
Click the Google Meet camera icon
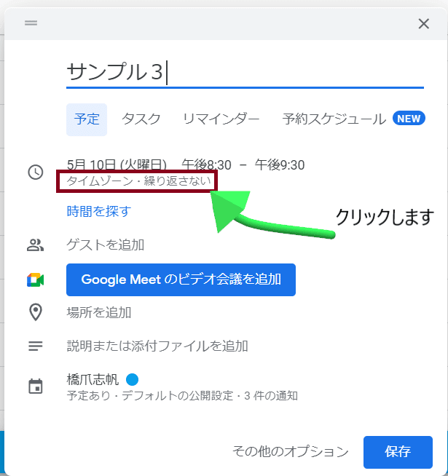click(x=35, y=280)
